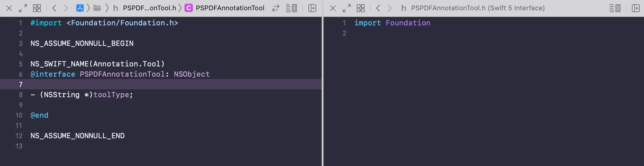Go back in left editor history
This screenshot has width=644, height=166.
point(54,8)
